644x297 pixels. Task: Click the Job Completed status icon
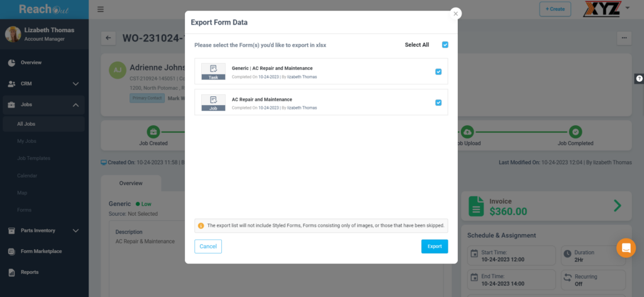575,132
